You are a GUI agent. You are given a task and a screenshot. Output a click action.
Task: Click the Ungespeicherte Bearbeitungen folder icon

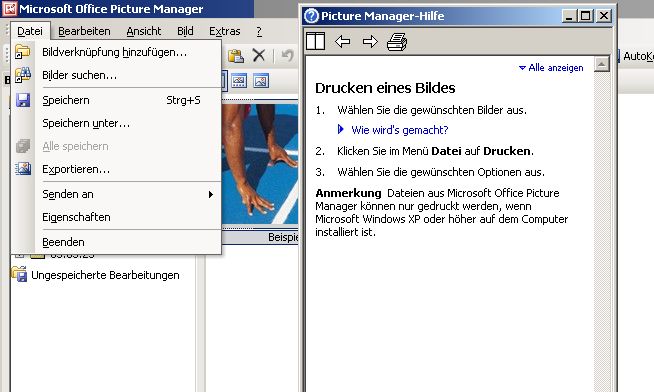(19, 274)
